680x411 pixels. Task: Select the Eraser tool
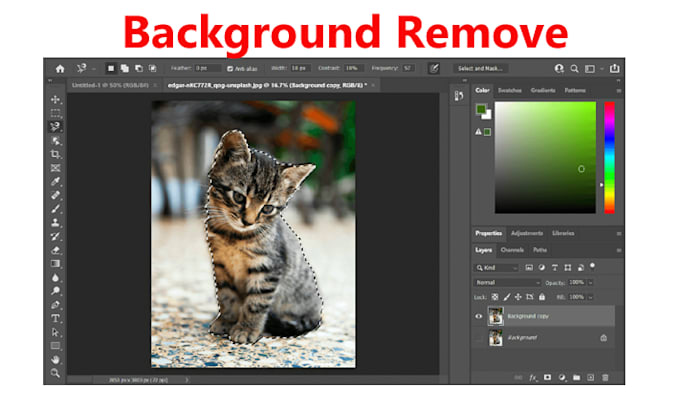pyautogui.click(x=55, y=250)
